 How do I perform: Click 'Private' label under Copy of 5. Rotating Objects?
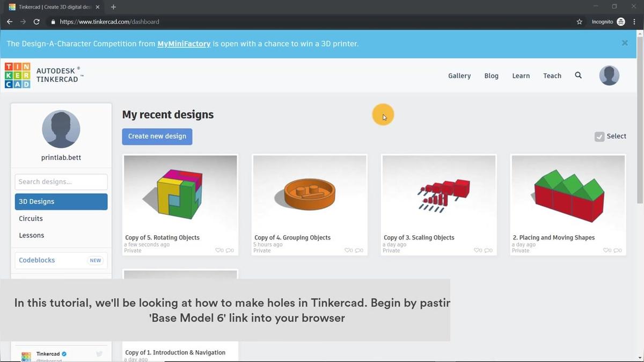click(x=133, y=250)
